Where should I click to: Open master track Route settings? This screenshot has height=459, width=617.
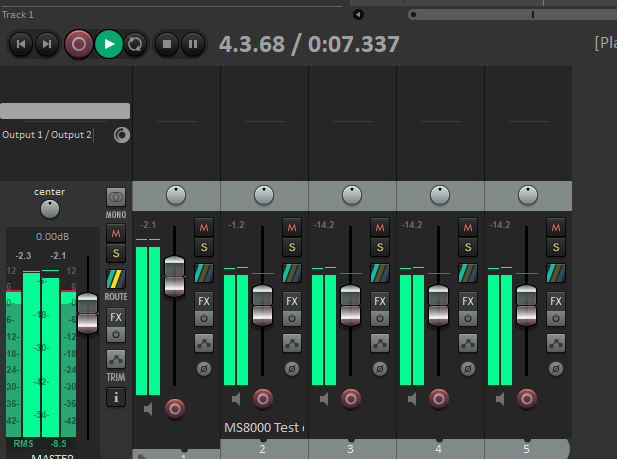116,279
